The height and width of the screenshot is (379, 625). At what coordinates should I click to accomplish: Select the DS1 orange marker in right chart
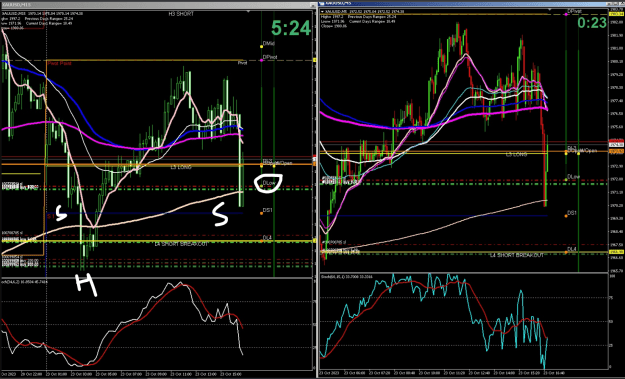(x=566, y=216)
